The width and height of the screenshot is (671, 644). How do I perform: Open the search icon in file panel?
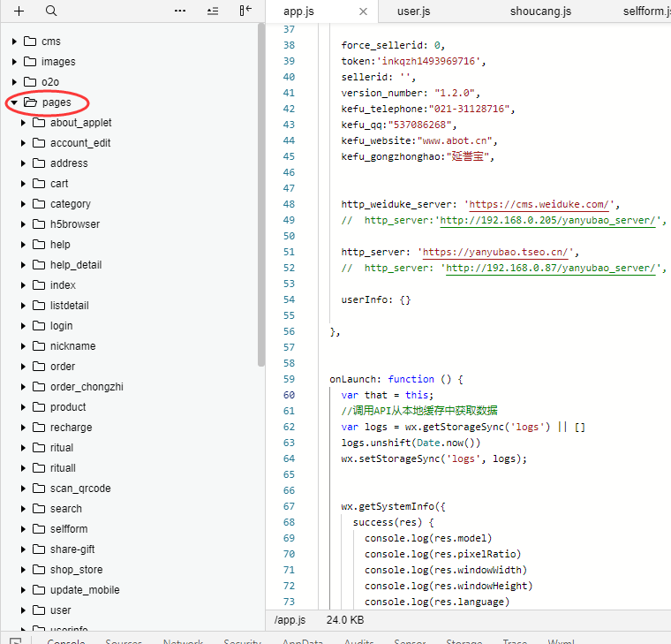click(x=51, y=11)
